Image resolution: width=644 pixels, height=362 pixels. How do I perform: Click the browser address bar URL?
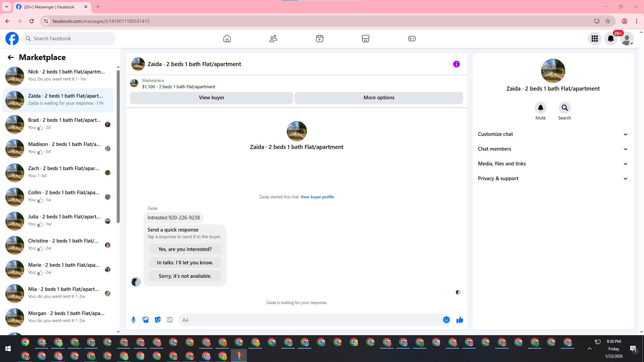tap(101, 21)
